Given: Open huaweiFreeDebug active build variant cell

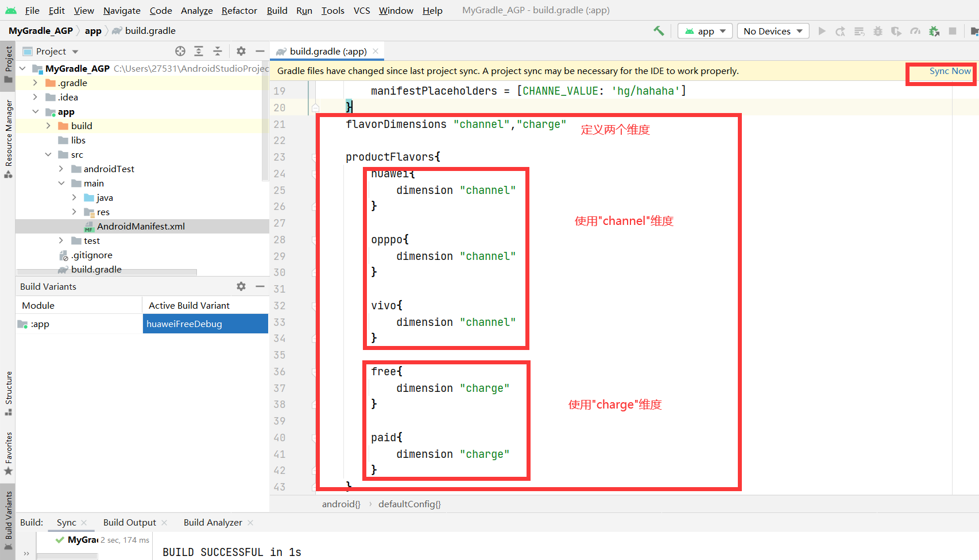Looking at the screenshot, I should pos(205,324).
